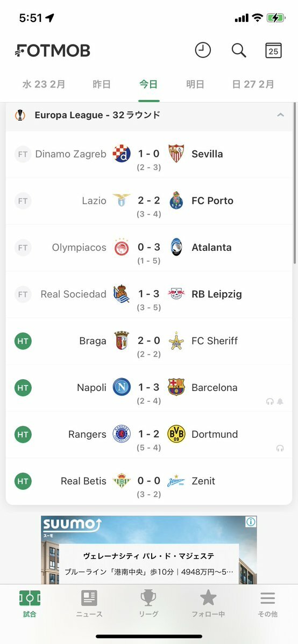The height and width of the screenshot is (644, 298).
Task: Open Dinamo Zagreb vs Sevilla match
Action: 149,155
